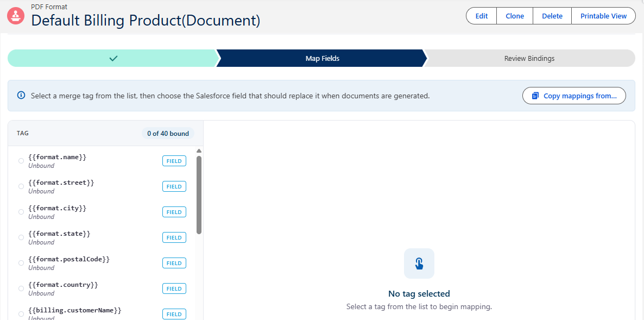Click the FIELD badge for {{format.country}}
This screenshot has width=644, height=320.
click(174, 288)
